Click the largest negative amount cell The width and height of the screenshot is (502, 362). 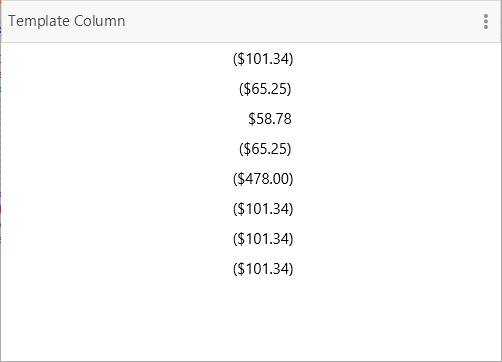point(263,179)
